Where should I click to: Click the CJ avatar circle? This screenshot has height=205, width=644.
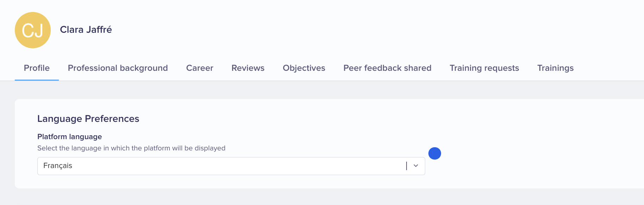(x=33, y=30)
